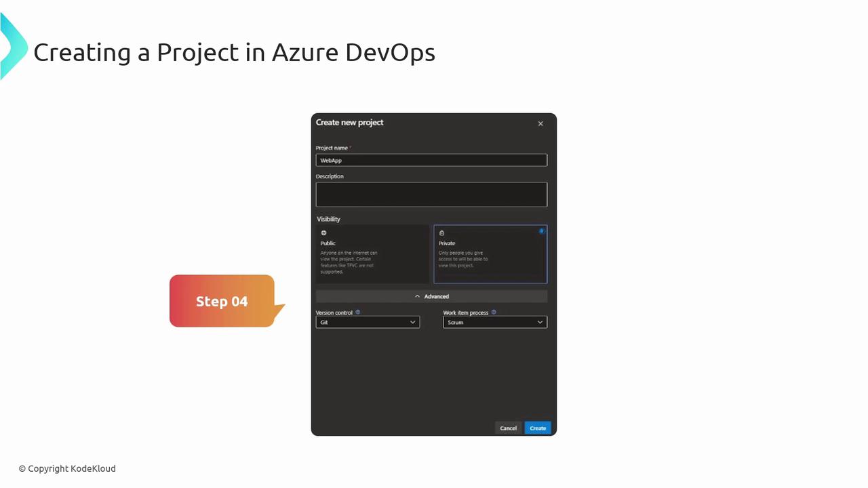Select Public project visibility
Image resolution: width=868 pixels, height=488 pixels.
372,254
